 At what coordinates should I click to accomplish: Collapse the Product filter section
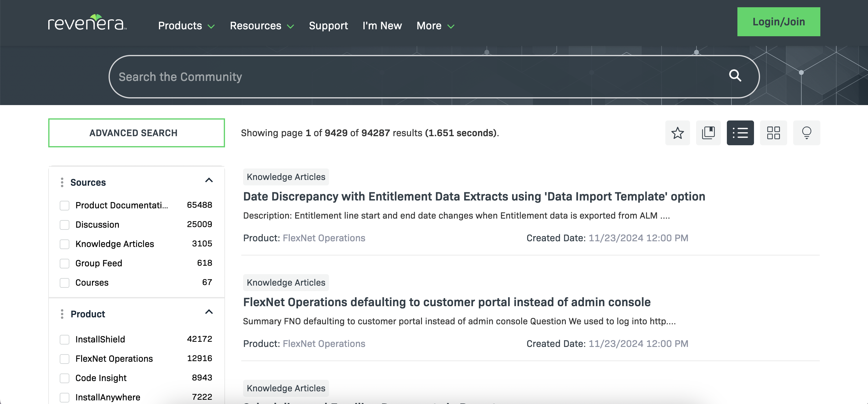[x=209, y=313]
